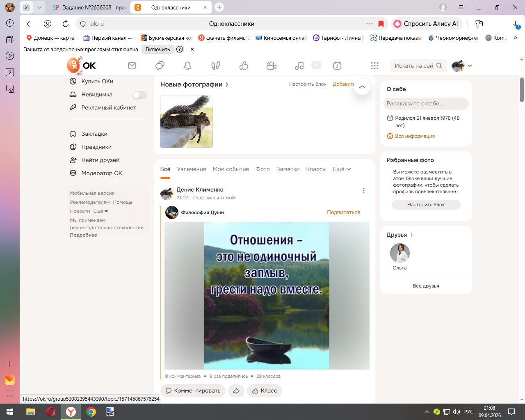
Task: Click the protection help question mark icon
Action: (x=180, y=49)
